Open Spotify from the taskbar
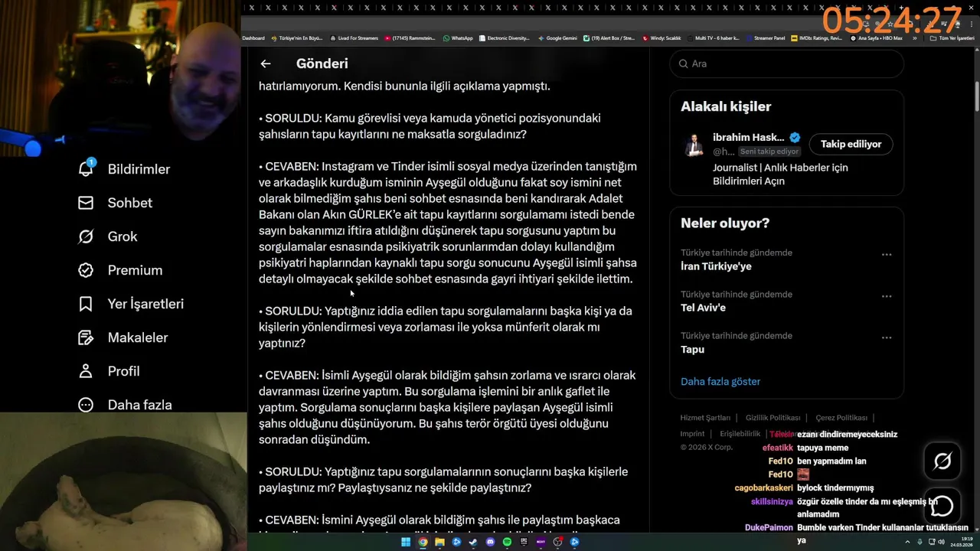 click(x=507, y=542)
